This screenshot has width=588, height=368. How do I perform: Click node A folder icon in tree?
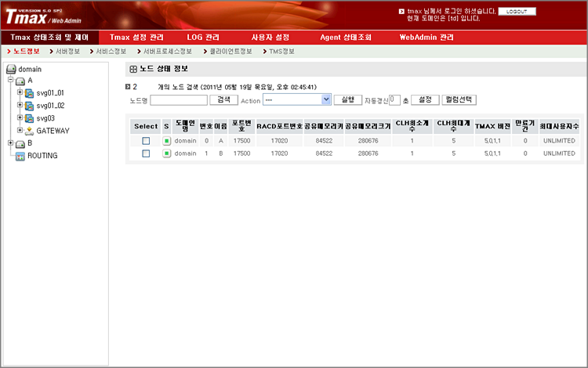(x=20, y=81)
